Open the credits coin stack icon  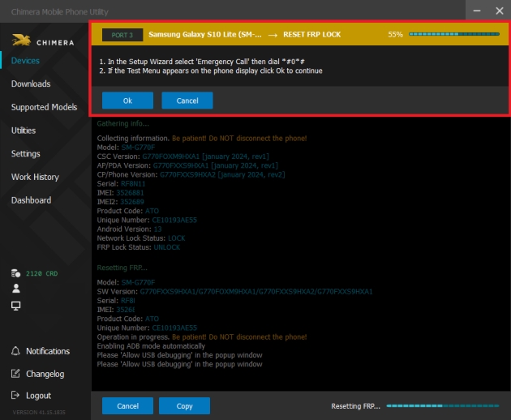[15, 273]
